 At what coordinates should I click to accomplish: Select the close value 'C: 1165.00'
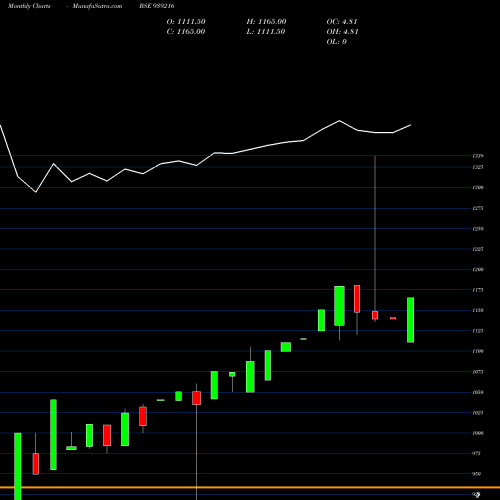(186, 32)
